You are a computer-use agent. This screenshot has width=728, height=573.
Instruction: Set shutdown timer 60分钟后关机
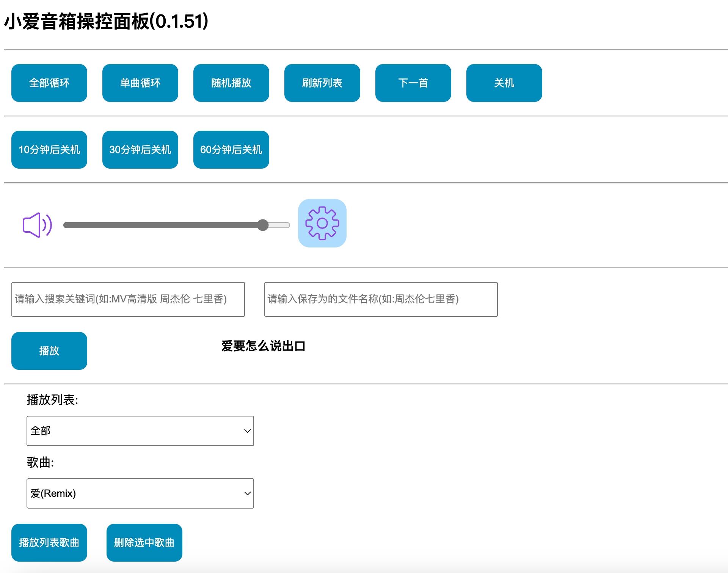[231, 150]
